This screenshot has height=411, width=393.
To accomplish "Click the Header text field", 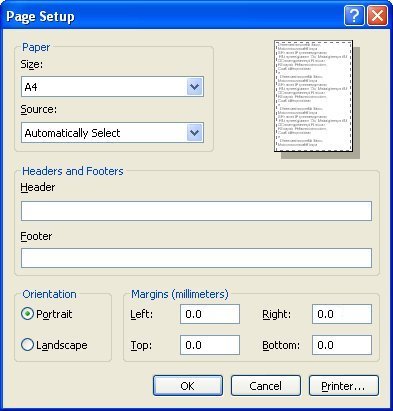I will (196, 211).
